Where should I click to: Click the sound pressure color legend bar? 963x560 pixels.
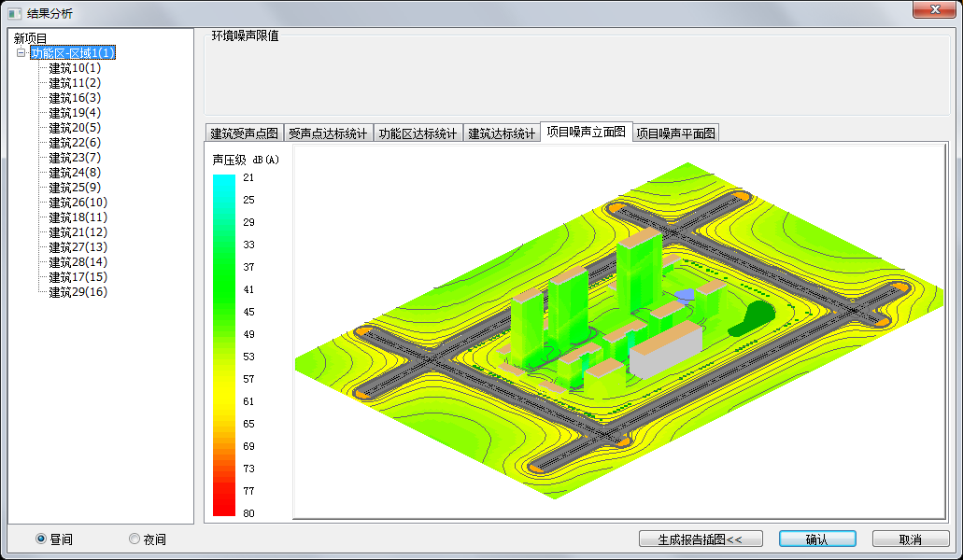[x=224, y=345]
